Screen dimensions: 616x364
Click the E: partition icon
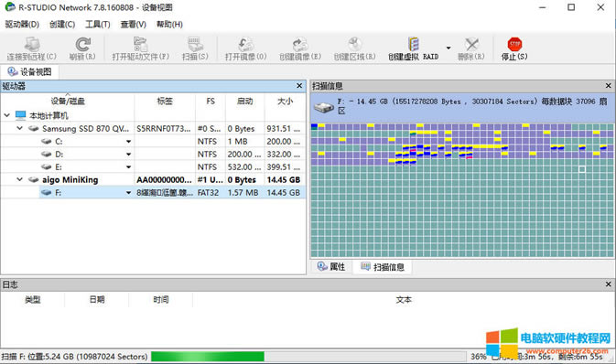(x=47, y=166)
